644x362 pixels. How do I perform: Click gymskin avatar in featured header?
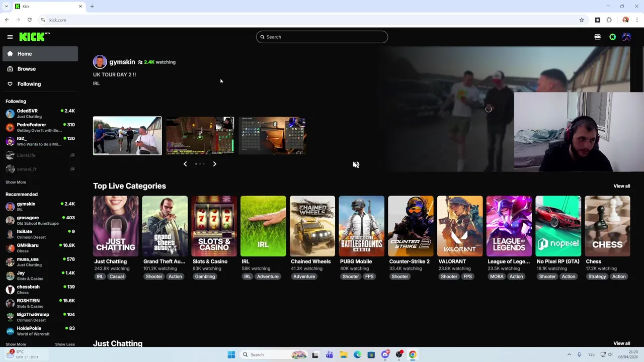pos(100,62)
